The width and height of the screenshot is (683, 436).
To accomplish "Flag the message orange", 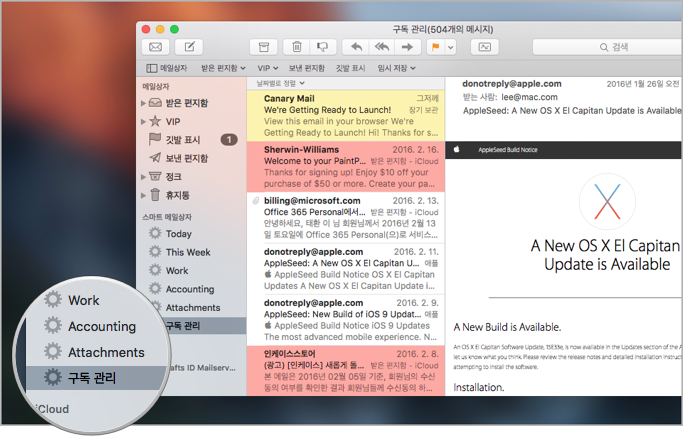I will coord(435,47).
